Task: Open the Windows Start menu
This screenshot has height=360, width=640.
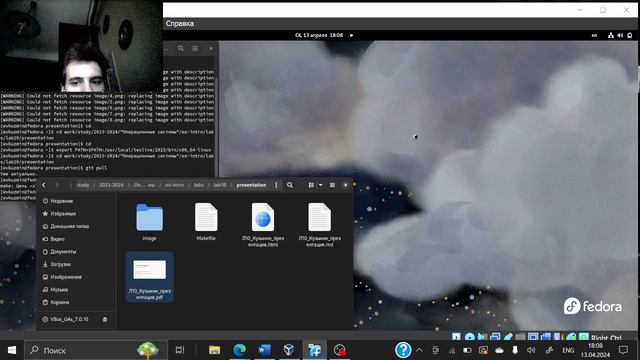Action: [x=12, y=350]
